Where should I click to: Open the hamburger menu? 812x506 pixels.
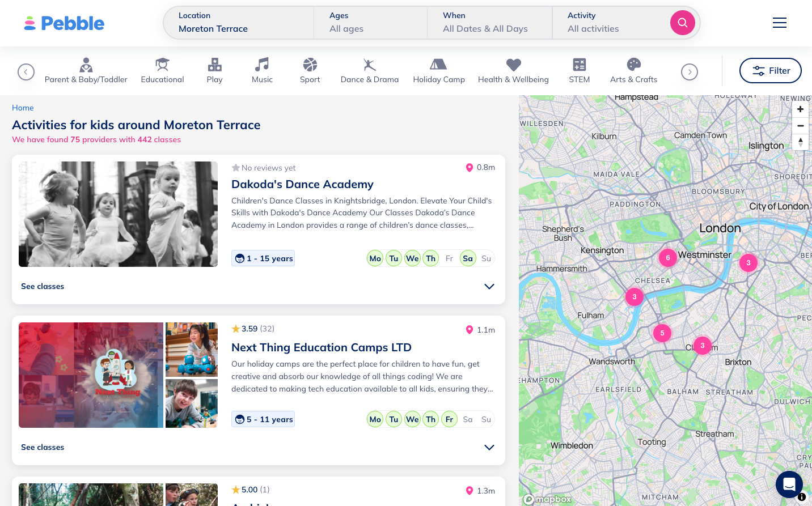pyautogui.click(x=779, y=23)
